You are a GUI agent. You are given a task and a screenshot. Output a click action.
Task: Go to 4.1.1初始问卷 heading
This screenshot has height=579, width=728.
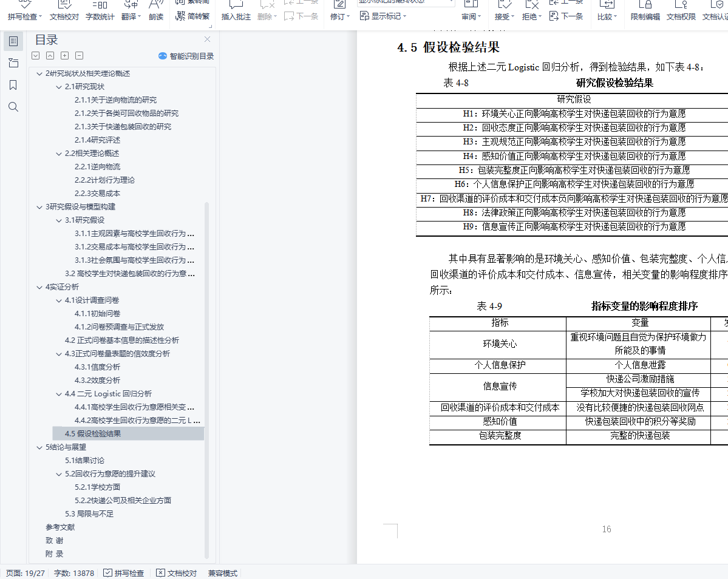(98, 314)
